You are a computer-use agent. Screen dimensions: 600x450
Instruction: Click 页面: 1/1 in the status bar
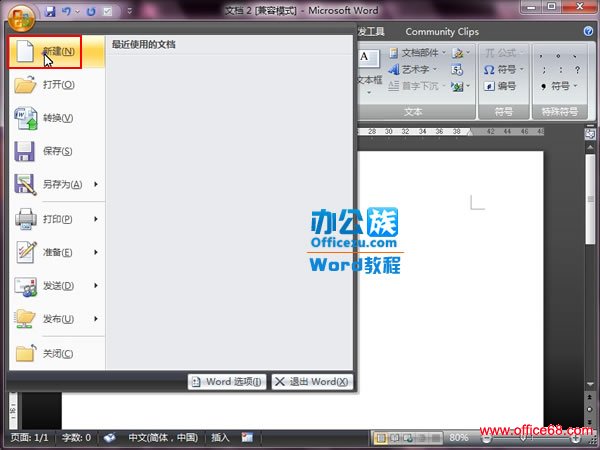click(x=29, y=437)
